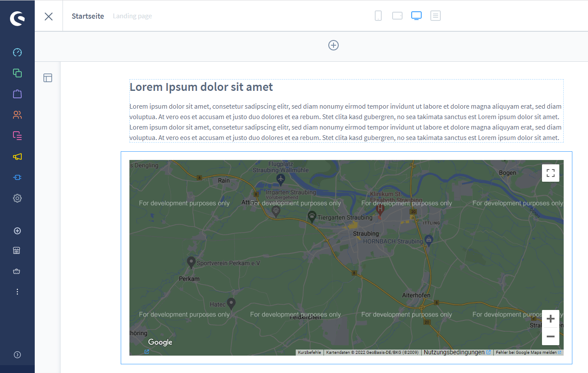The image size is (588, 373).
Task: Open the small external link icon below Google logo
Action: (147, 352)
